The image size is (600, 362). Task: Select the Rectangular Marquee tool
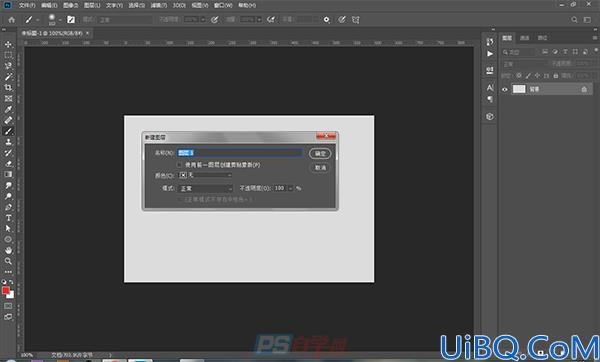pos(8,55)
